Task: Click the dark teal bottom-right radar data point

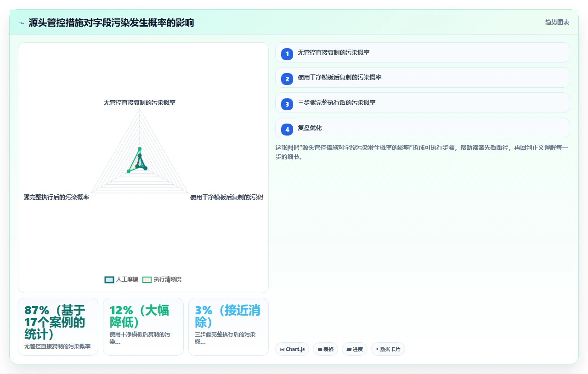Action: point(145,169)
